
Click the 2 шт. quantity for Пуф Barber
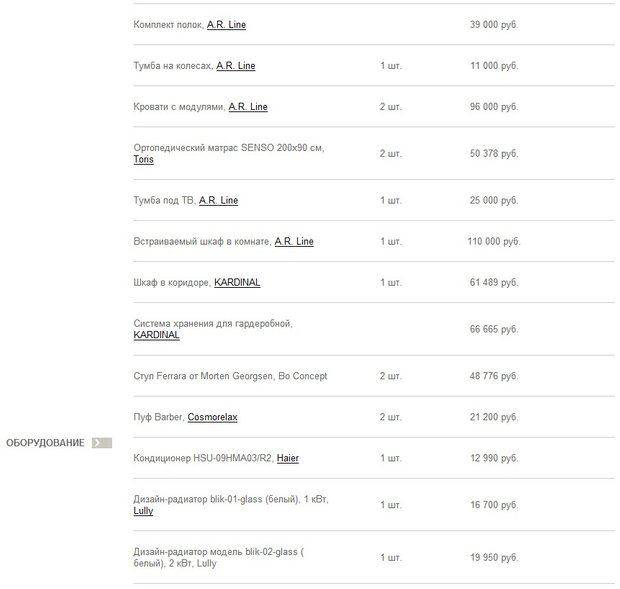pos(391,417)
